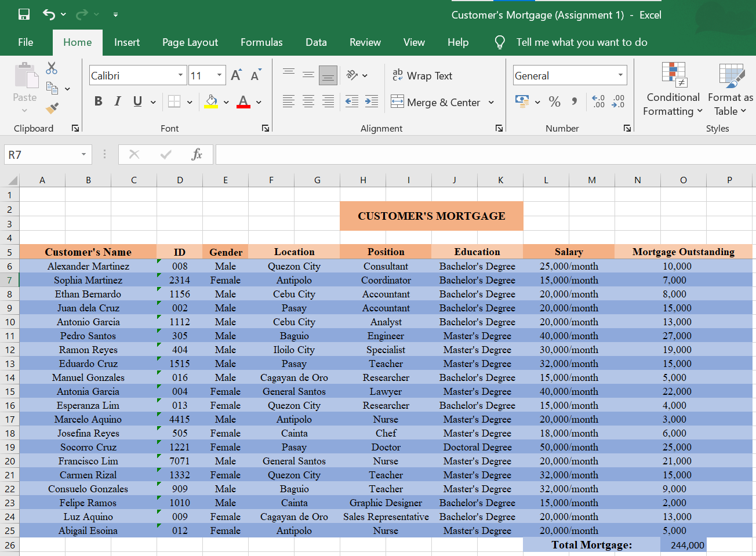
Task: Expand the General number format dropdown
Action: point(620,75)
